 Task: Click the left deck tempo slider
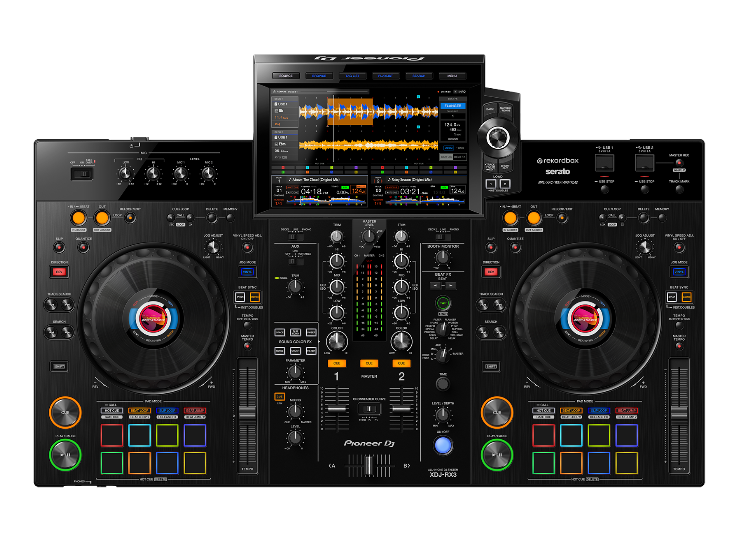tap(249, 410)
